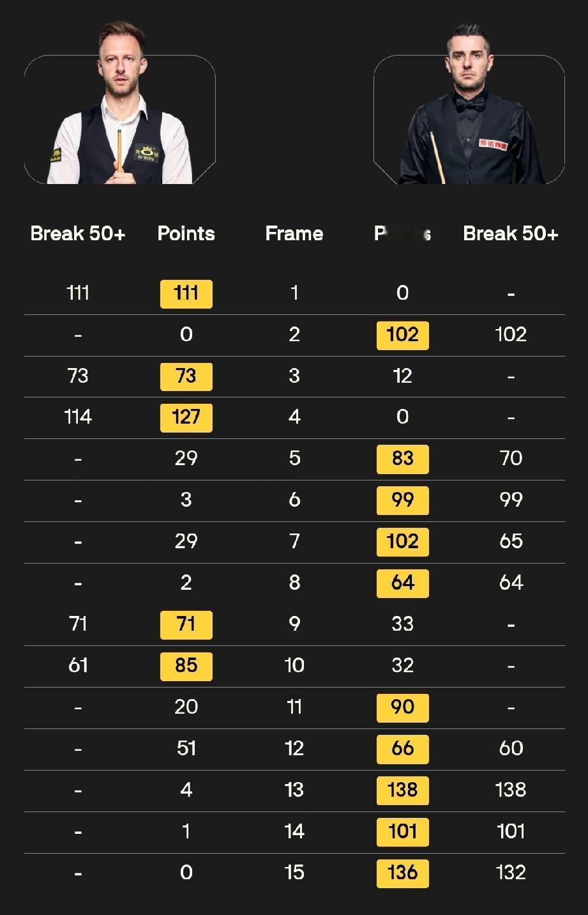This screenshot has height=915, width=588.
Task: Click the right player's photo with bow tie
Action: coord(469,109)
